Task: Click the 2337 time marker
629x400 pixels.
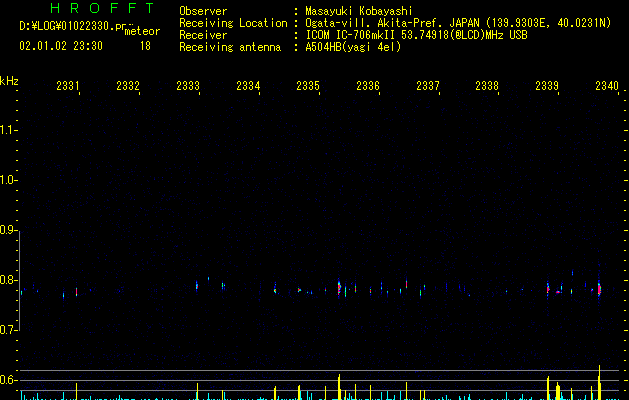Action: (x=428, y=86)
